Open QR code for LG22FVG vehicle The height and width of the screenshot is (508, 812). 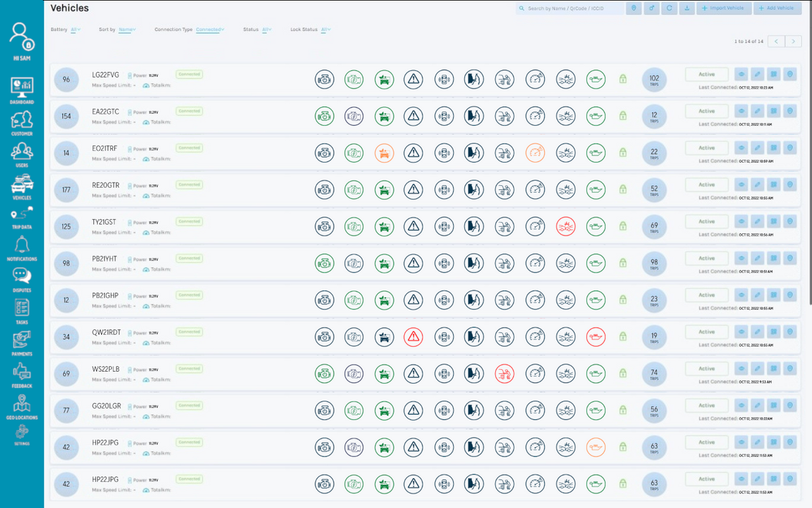click(772, 74)
